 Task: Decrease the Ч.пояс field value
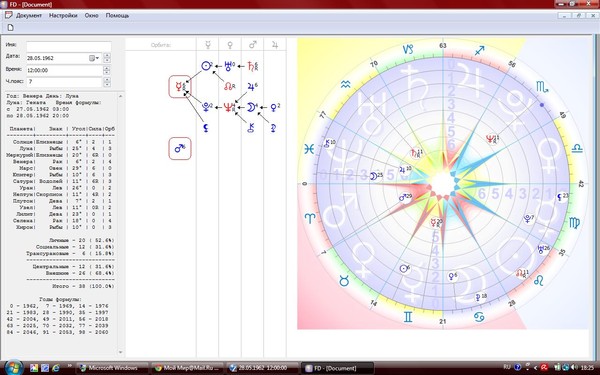pyautogui.click(x=107, y=84)
